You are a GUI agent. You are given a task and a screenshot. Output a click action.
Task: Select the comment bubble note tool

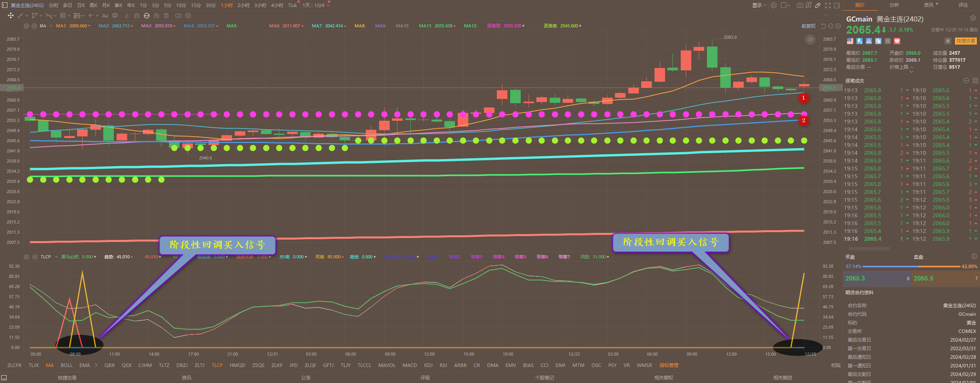pos(115,16)
